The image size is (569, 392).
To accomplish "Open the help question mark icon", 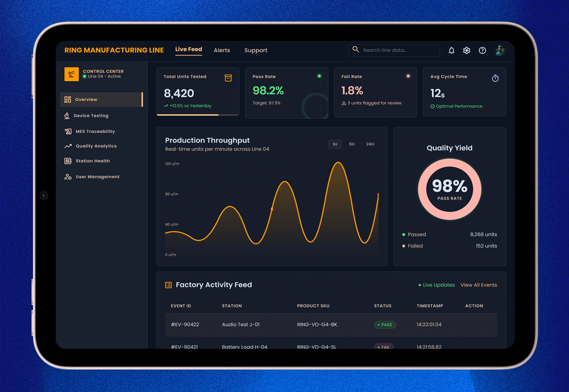I will click(482, 50).
